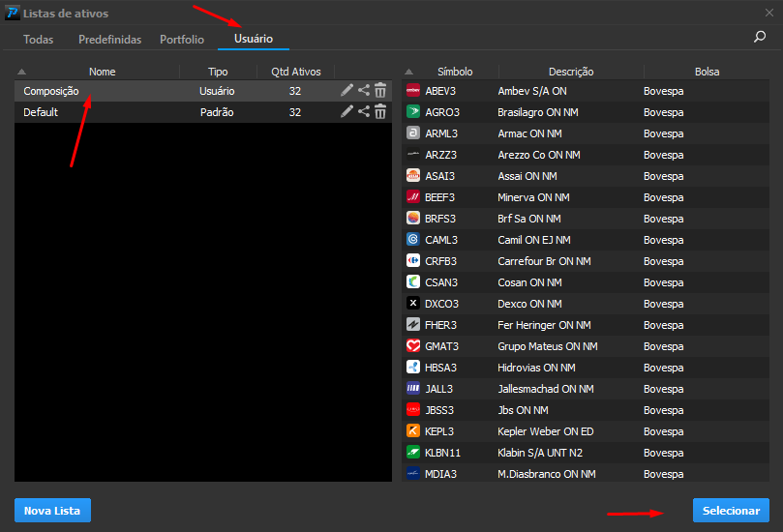783x532 pixels.
Task: Click the ARML3 Armac logo icon
Action: (x=413, y=133)
